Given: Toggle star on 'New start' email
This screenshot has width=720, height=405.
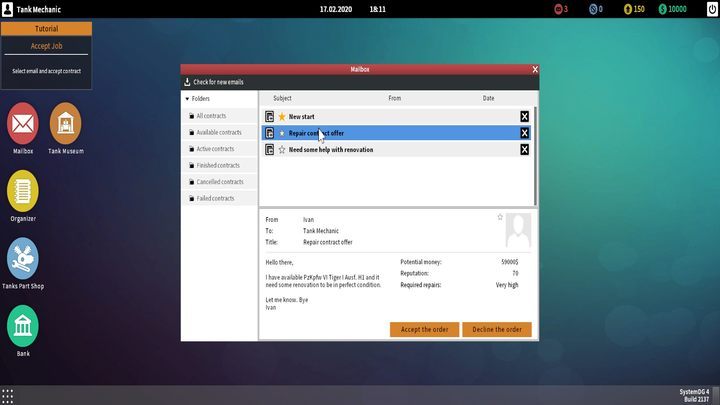Looking at the screenshot, I should pos(282,117).
